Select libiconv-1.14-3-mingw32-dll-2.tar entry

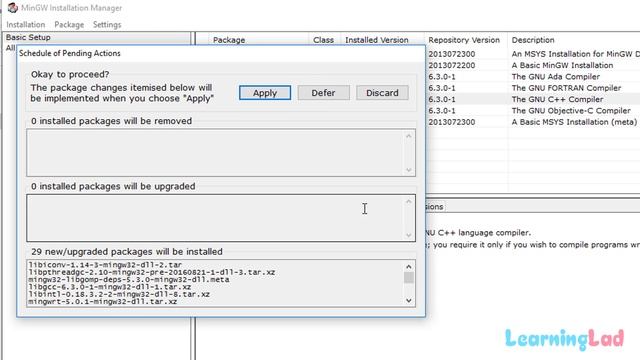105,264
